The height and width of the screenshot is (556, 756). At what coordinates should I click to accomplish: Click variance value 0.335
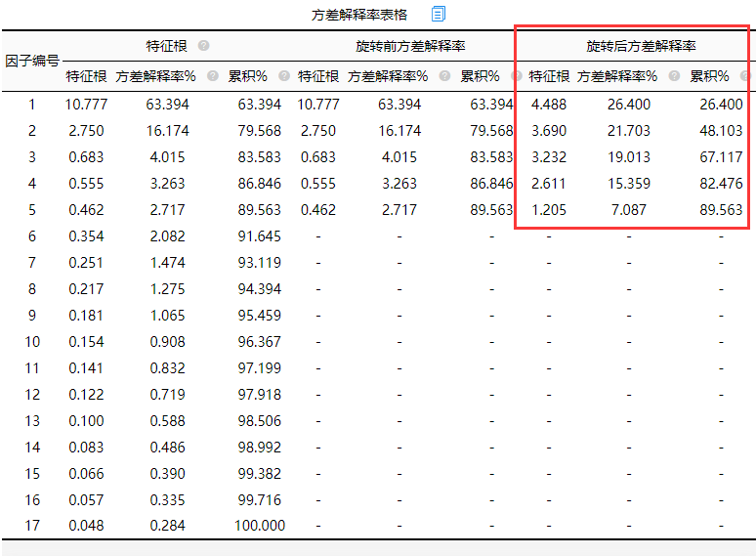(x=167, y=500)
